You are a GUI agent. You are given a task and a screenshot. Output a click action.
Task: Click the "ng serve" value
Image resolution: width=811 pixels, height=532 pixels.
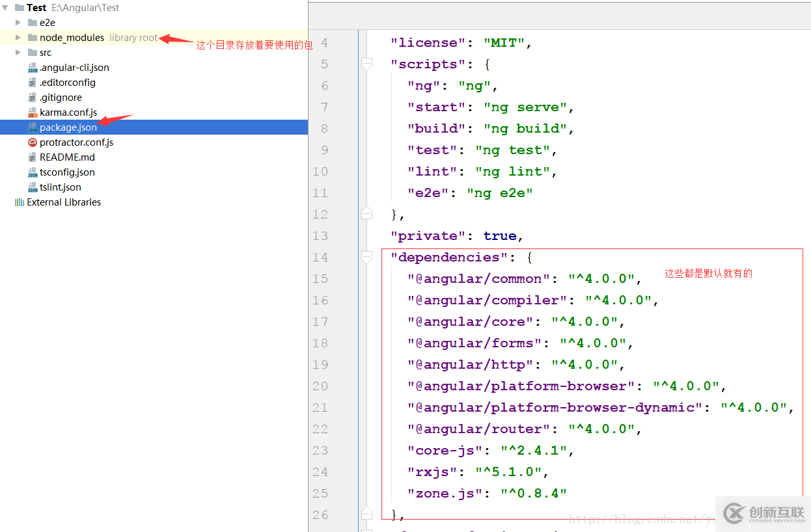pyautogui.click(x=525, y=107)
